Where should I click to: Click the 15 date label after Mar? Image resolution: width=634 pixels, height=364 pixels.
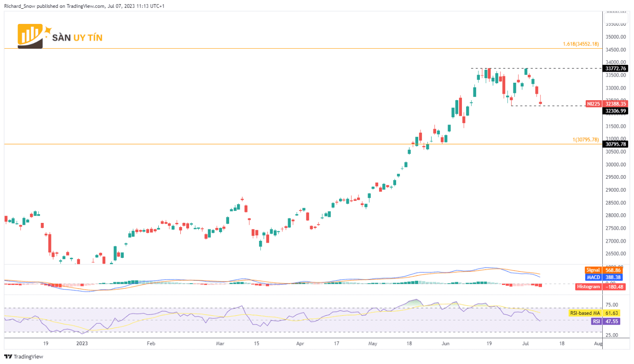click(257, 343)
